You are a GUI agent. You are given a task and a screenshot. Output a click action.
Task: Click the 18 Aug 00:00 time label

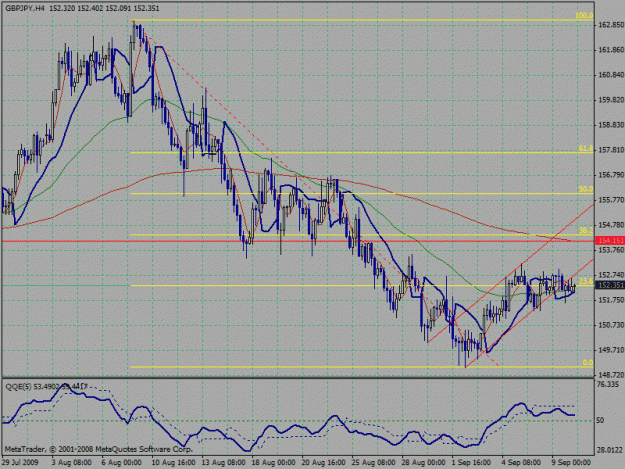(x=273, y=463)
